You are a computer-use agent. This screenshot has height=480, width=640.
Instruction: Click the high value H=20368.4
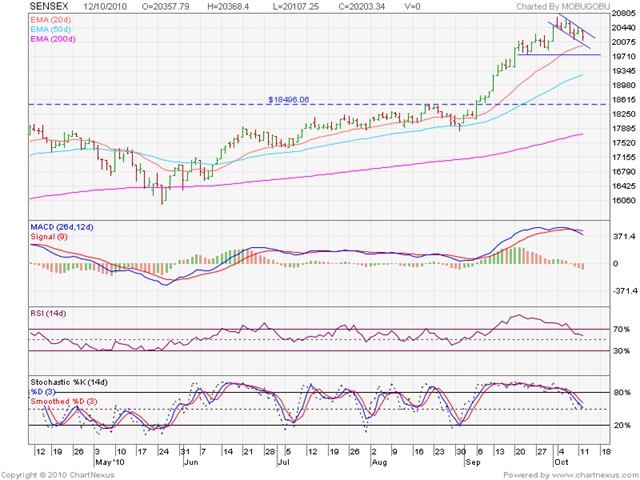pos(228,7)
